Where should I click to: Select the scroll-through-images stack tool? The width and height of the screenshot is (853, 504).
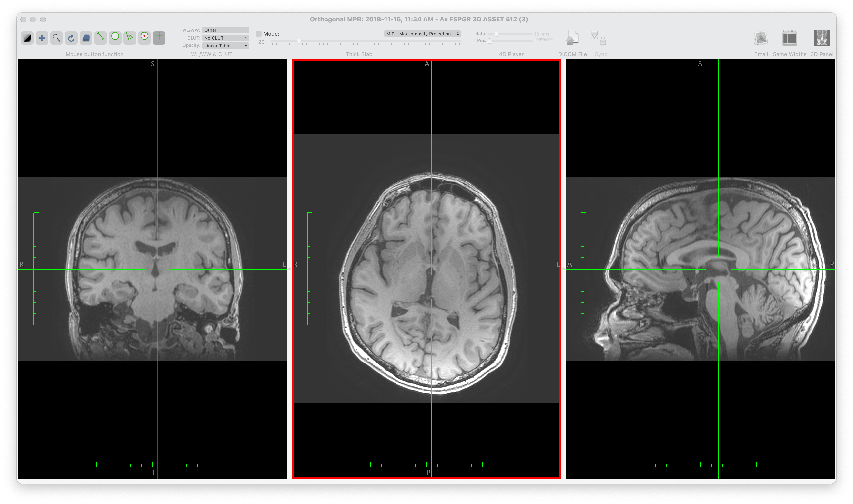(x=86, y=38)
